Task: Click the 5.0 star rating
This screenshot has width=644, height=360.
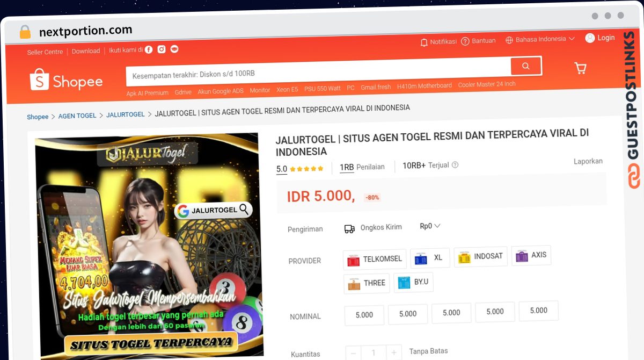Action: 300,169
